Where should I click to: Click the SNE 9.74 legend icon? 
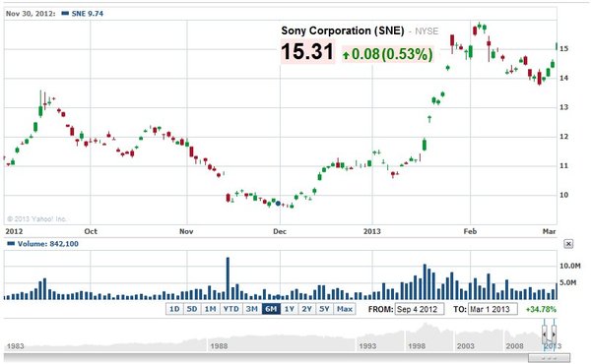click(x=65, y=13)
